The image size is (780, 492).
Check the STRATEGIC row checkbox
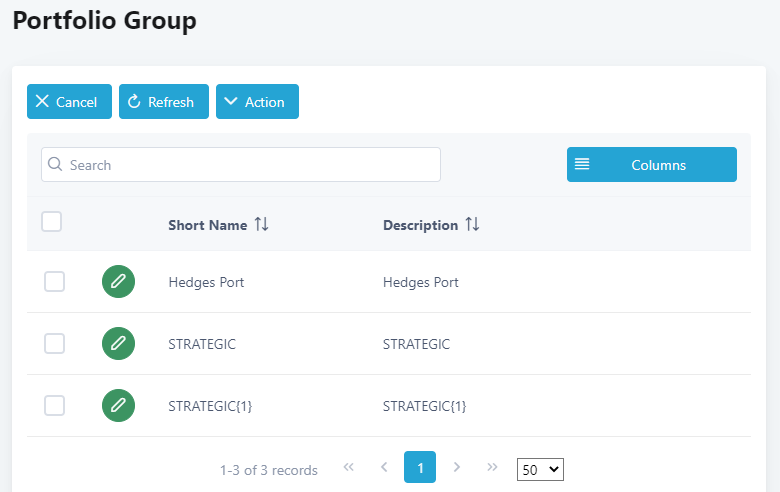point(55,344)
